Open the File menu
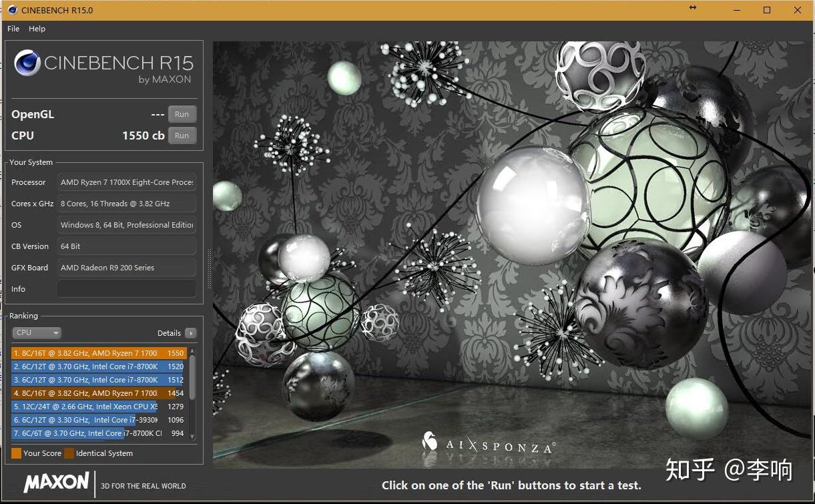This screenshot has width=815, height=504. (x=12, y=29)
